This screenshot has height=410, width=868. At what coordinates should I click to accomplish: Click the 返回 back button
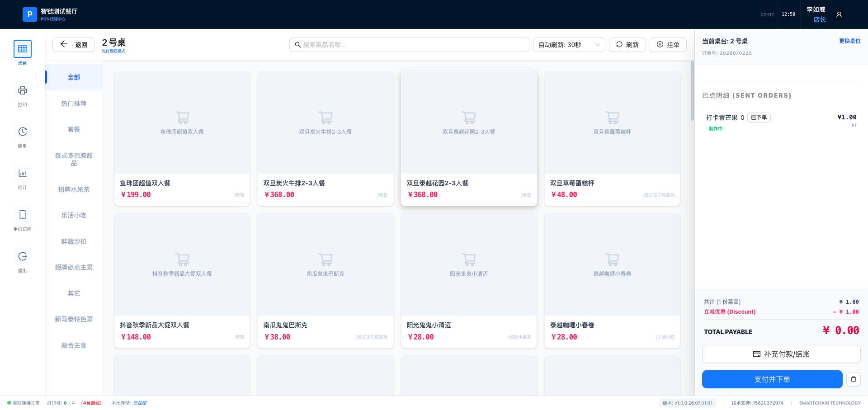pos(73,45)
